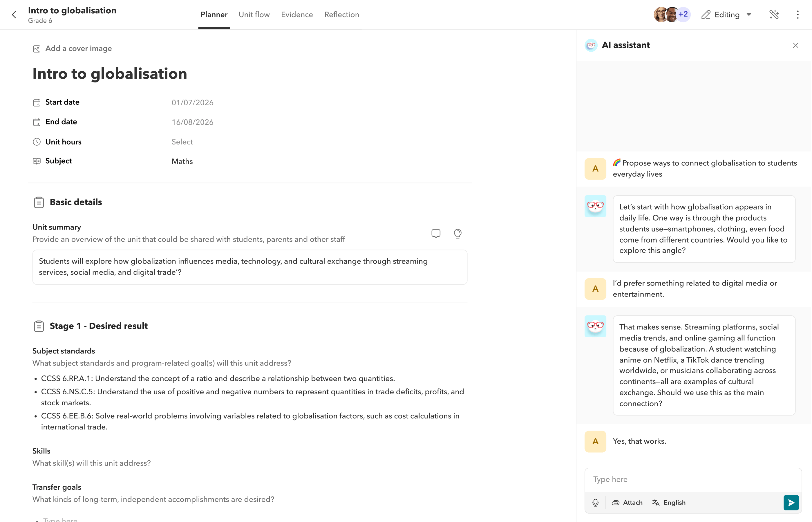Click the AI magic wand icon in header

tap(774, 15)
